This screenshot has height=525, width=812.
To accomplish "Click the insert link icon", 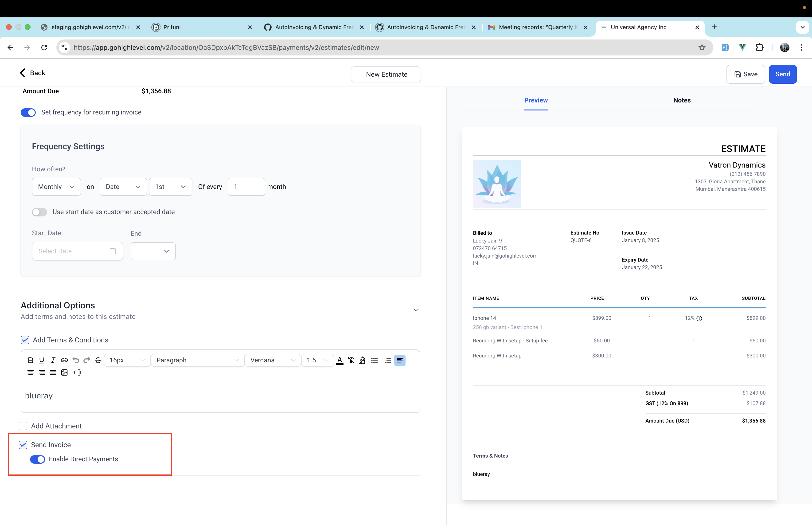I will pos(64,360).
